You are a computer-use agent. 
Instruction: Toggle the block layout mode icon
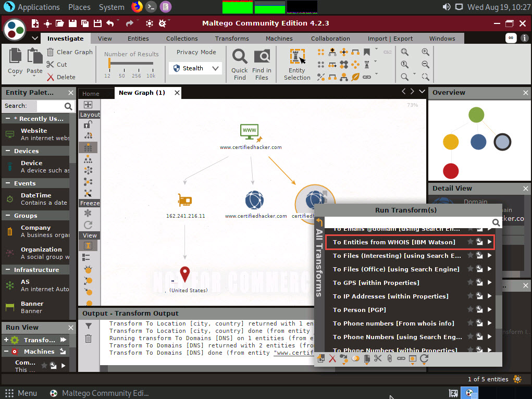[88, 147]
